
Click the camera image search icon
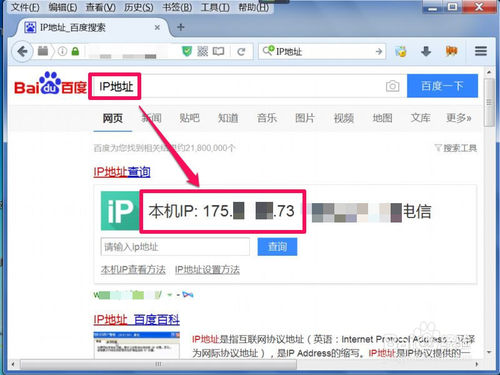tap(392, 86)
